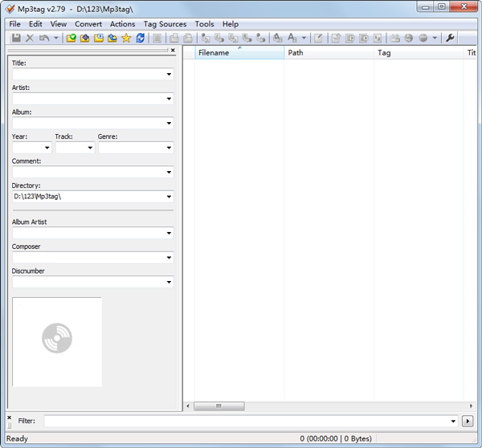
Task: Close the Filter bar with its X
Action: pyautogui.click(x=9, y=417)
